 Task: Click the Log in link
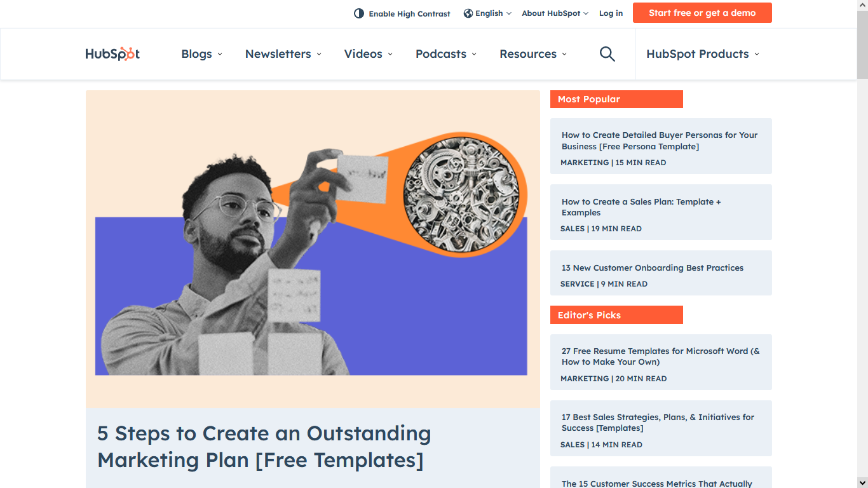pyautogui.click(x=611, y=13)
